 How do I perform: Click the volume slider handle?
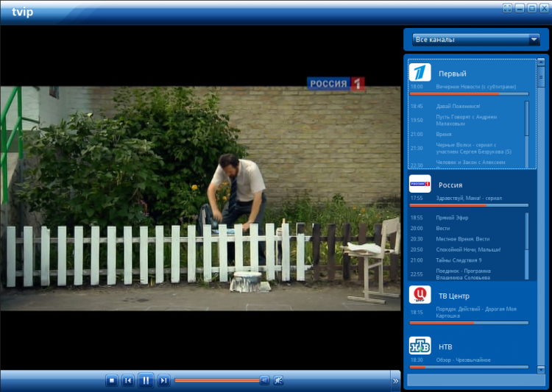(x=264, y=380)
